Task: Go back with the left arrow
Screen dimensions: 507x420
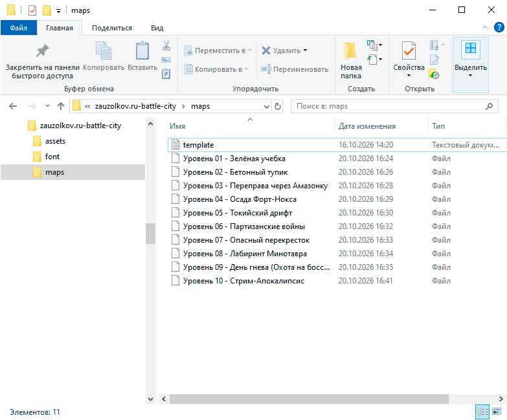Action: 13,106
